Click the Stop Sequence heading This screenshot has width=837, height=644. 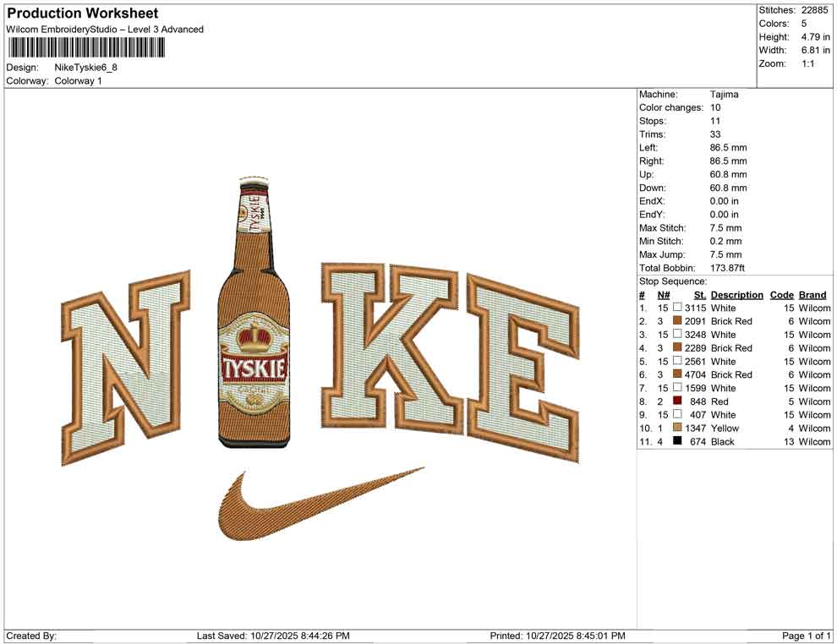click(x=673, y=281)
